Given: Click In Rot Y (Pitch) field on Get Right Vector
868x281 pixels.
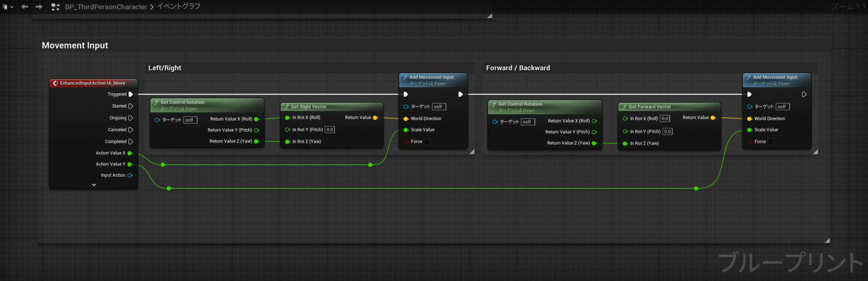Looking at the screenshot, I should (330, 129).
